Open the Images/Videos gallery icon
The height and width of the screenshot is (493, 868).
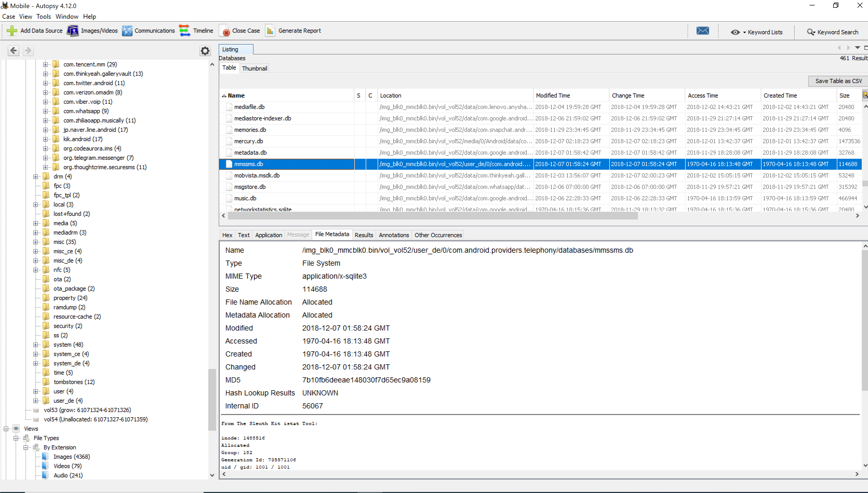pyautogui.click(x=72, y=31)
